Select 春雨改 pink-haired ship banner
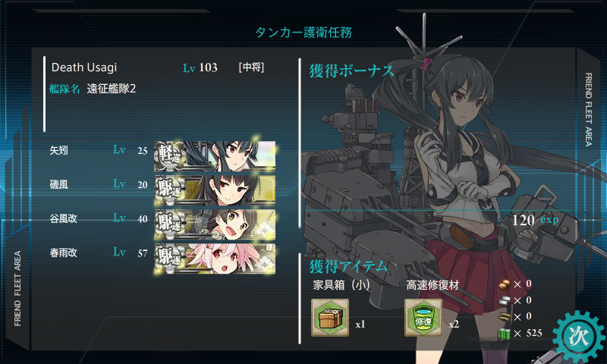 (215, 259)
